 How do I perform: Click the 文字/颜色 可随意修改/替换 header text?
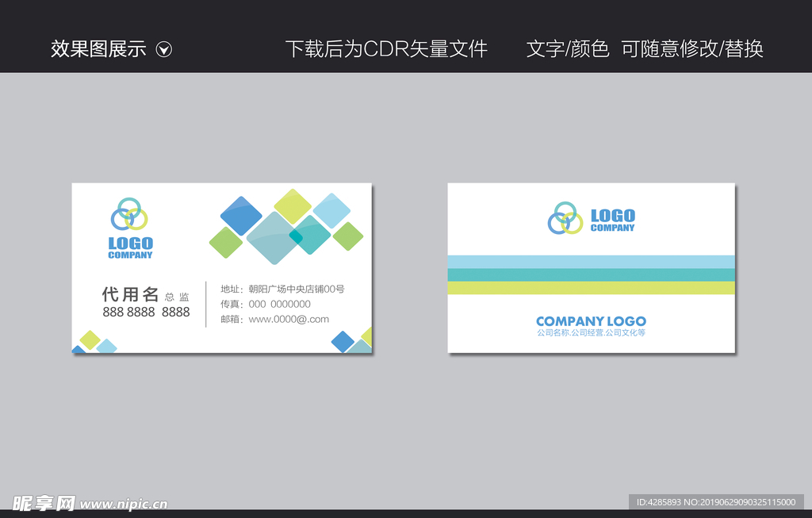coord(645,48)
